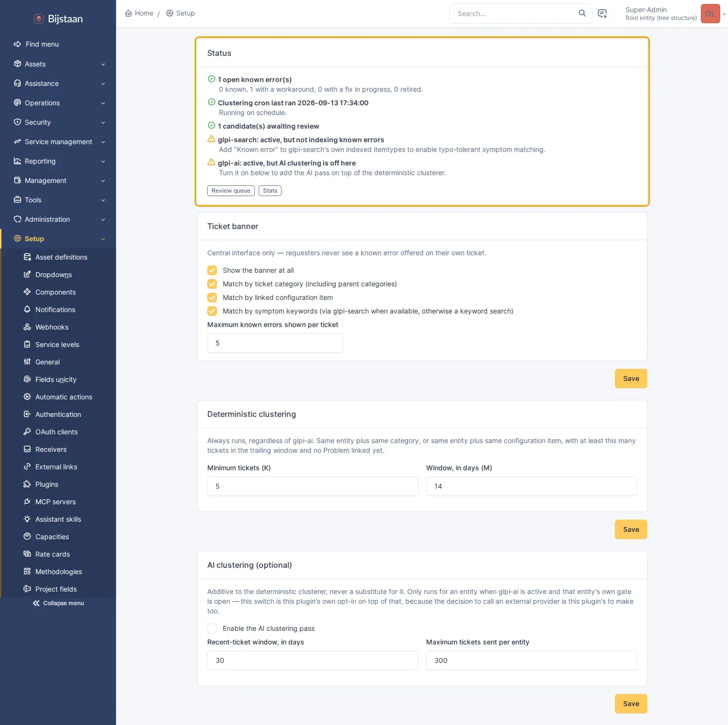Viewport: 728px width, 725px height.
Task: Click the Search input field
Action: [514, 14]
